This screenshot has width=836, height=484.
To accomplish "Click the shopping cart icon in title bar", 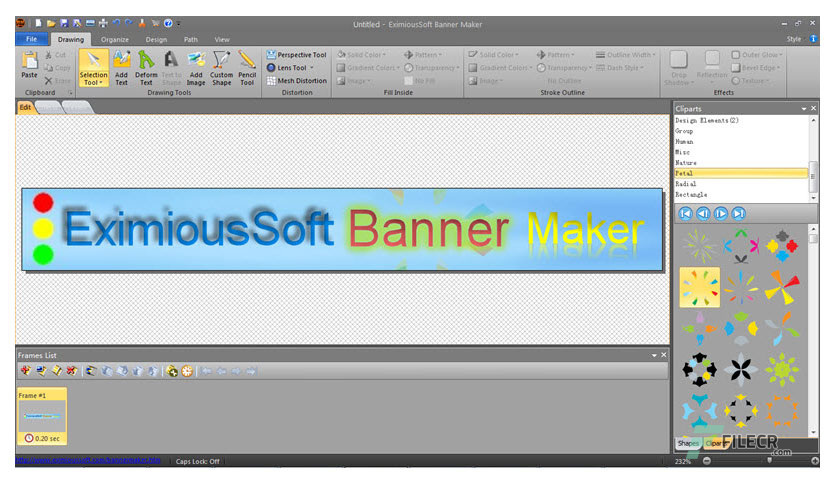I will pyautogui.click(x=155, y=23).
